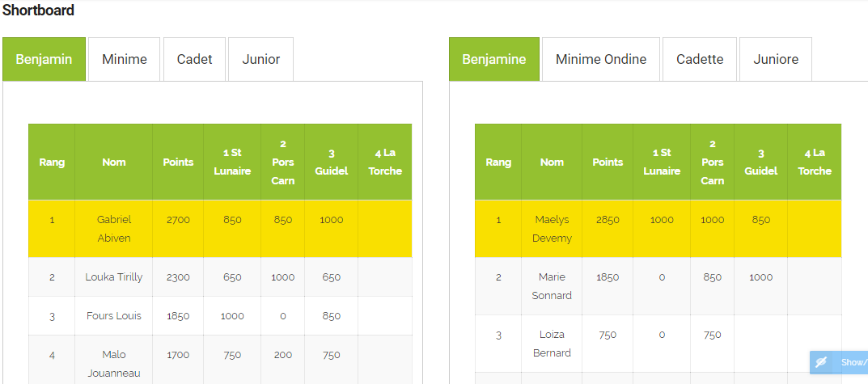
Task: Switch to the Minime tab
Action: point(124,59)
